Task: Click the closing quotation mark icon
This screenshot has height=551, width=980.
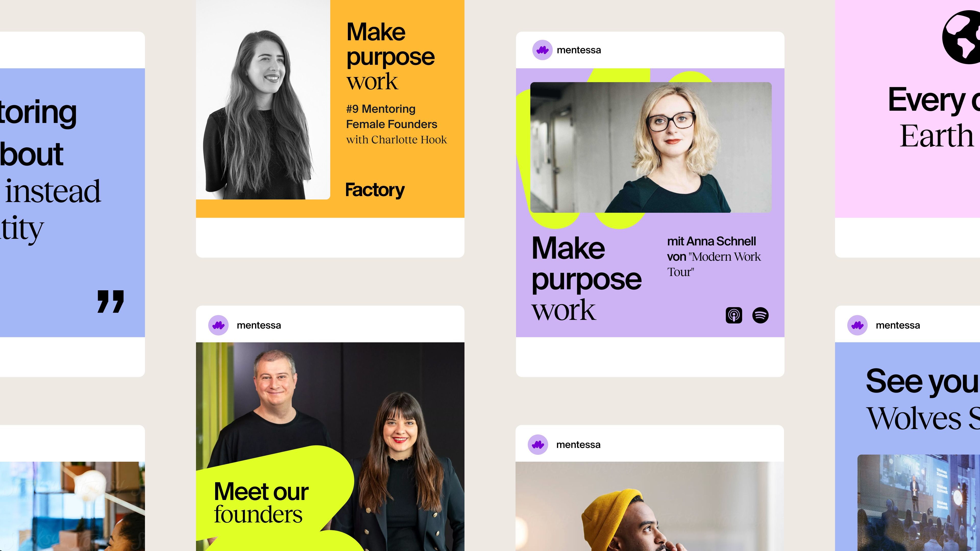Action: pos(111,302)
